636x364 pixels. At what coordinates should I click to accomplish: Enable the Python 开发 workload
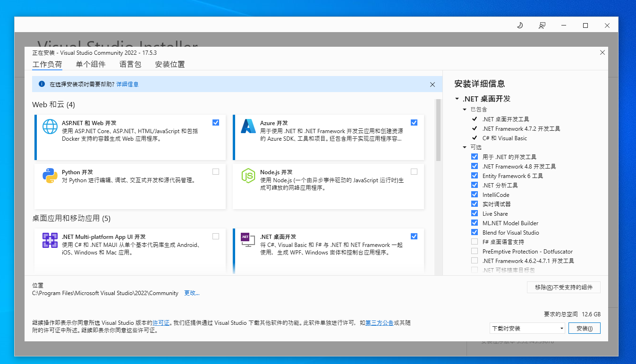tap(216, 171)
